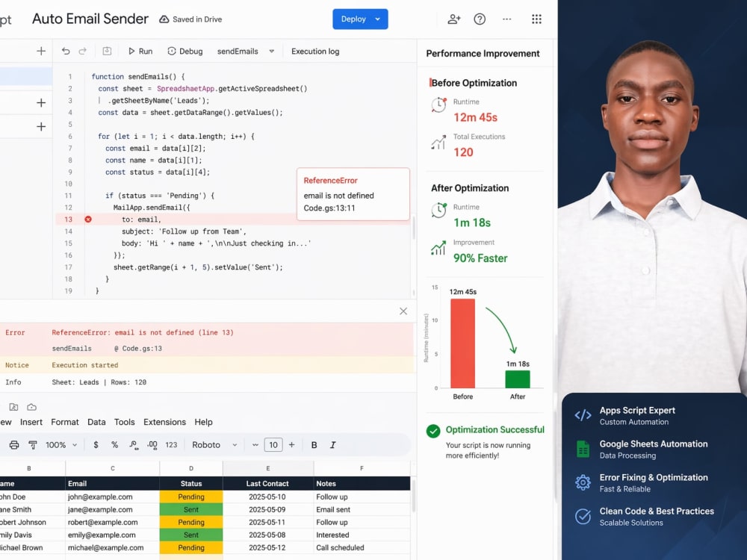Click the save project icon
The height and width of the screenshot is (560, 747).
(107, 51)
